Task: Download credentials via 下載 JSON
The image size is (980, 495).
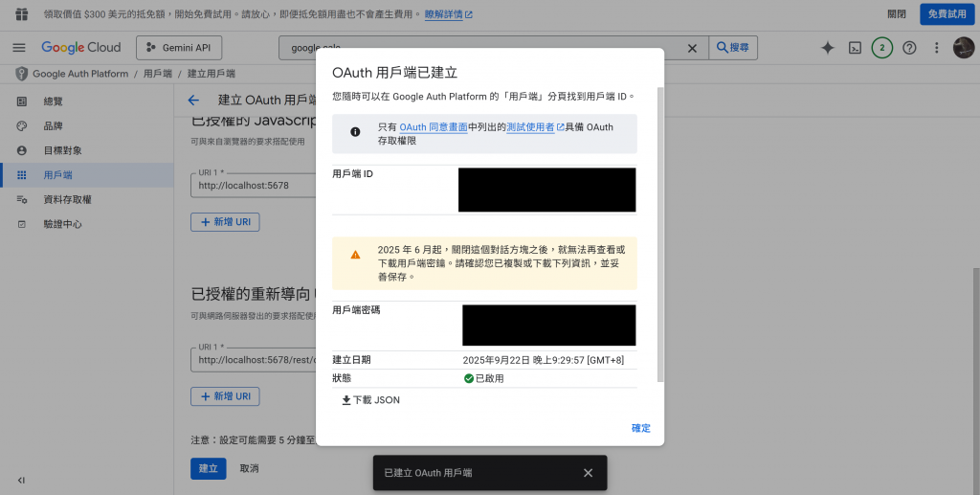Action: click(x=370, y=400)
